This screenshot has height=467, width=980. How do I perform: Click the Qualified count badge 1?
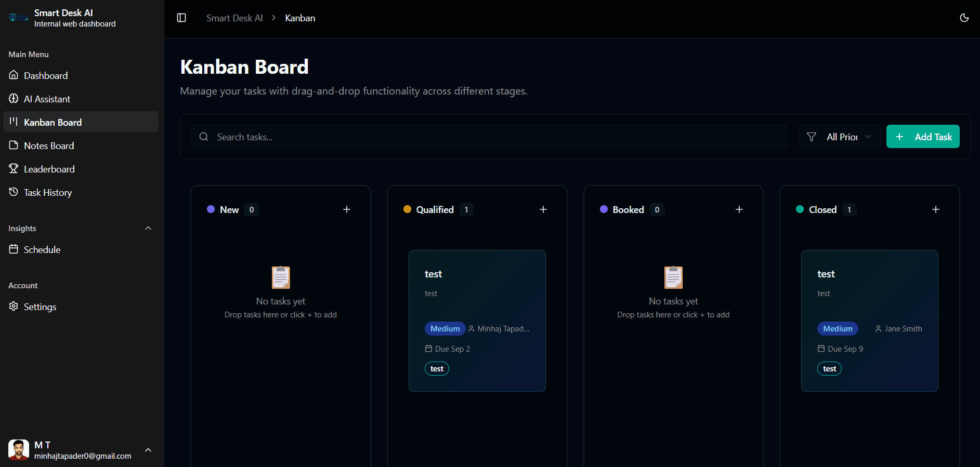(x=466, y=209)
